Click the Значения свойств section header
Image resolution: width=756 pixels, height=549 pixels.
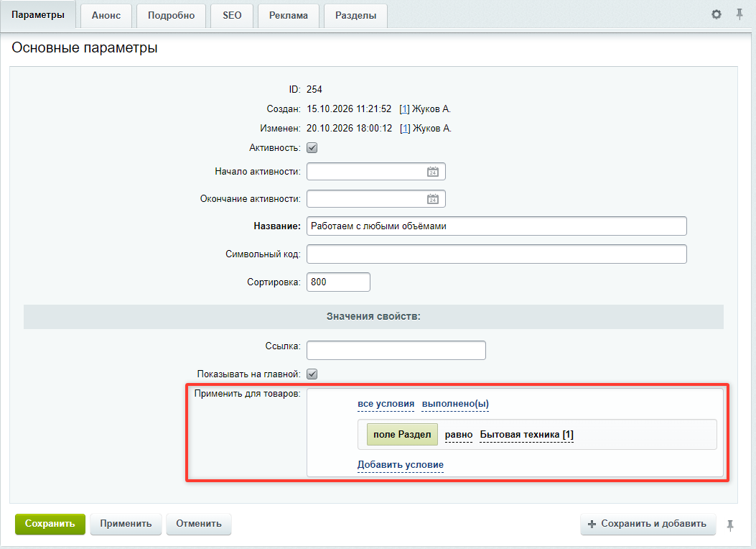(x=373, y=316)
